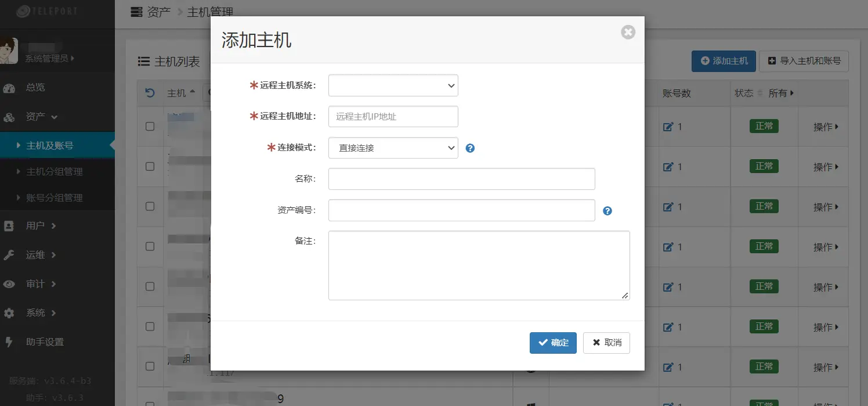Image resolution: width=868 pixels, height=406 pixels.
Task: Click the 总览 dashboard icon in sidebar
Action: pyautogui.click(x=9, y=88)
